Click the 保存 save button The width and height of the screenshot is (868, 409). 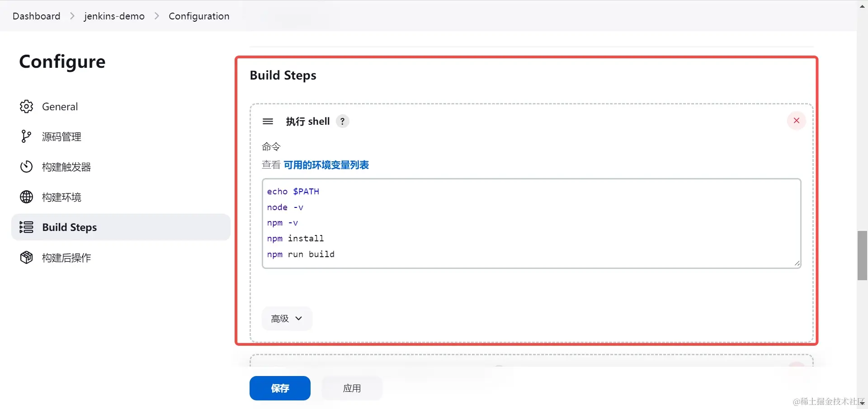point(279,388)
